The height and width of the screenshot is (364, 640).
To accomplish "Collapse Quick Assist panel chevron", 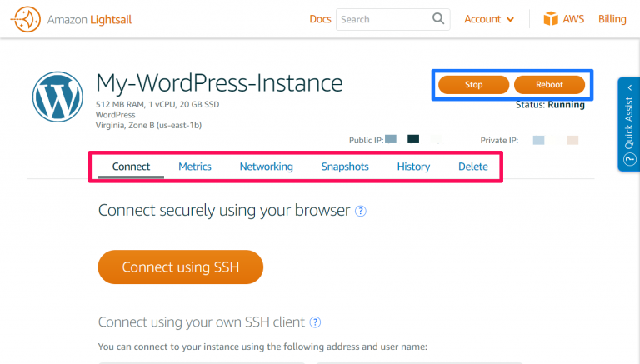I will point(630,87).
